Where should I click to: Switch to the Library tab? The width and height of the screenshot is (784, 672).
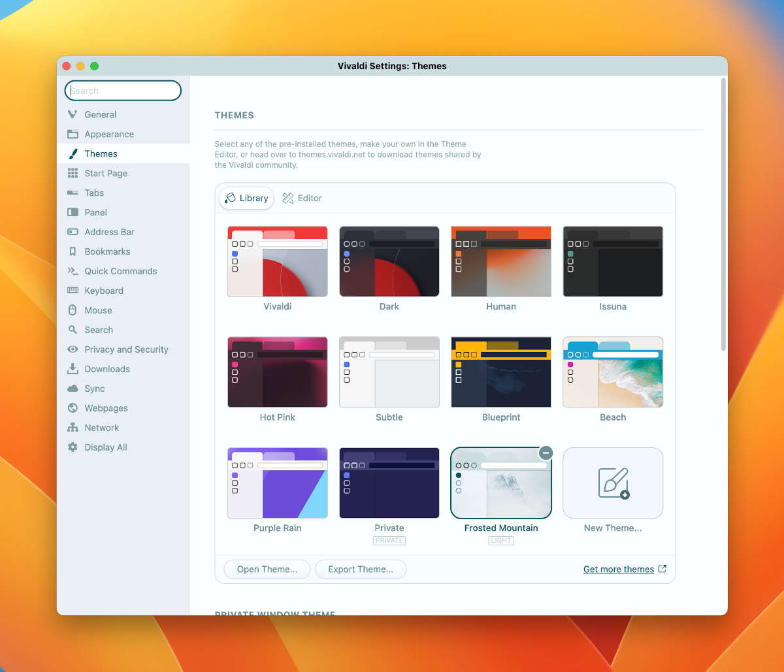click(246, 198)
